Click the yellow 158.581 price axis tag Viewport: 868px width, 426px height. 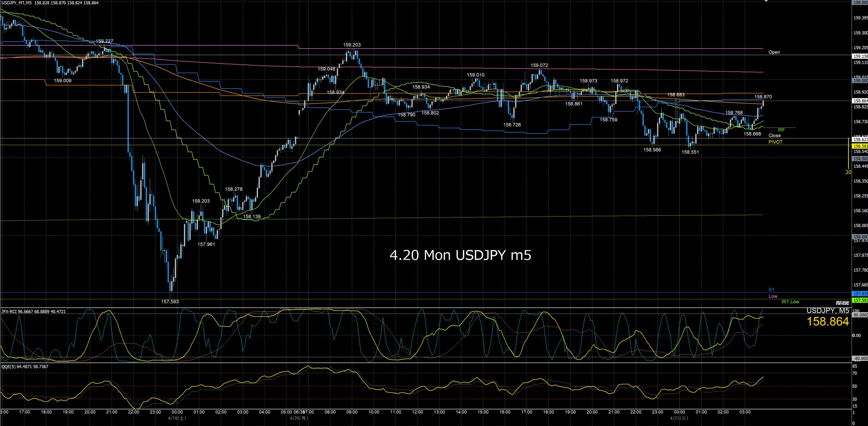859,147
